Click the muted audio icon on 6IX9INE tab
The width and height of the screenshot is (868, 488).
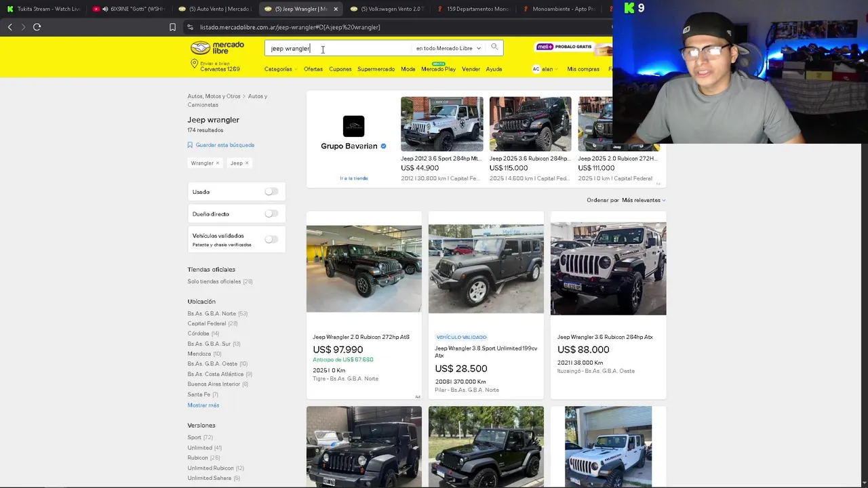pos(105,9)
